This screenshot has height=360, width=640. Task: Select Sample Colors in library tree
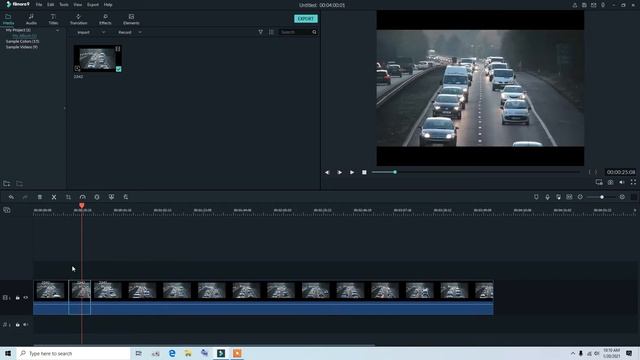22,42
